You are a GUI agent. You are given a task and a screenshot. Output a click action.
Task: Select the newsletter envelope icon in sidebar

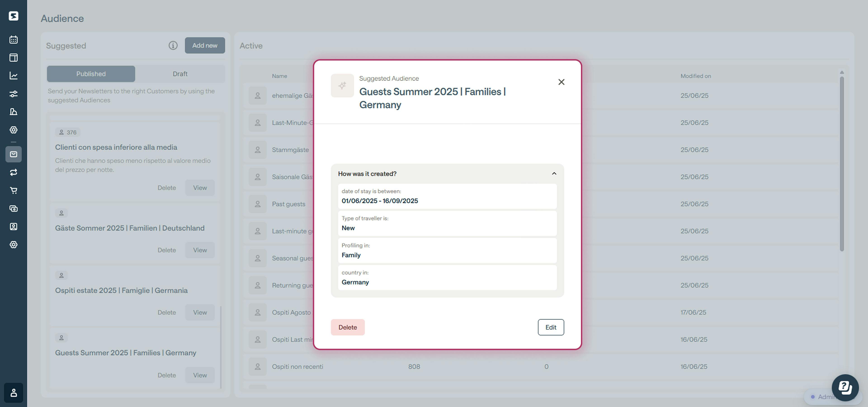14,154
